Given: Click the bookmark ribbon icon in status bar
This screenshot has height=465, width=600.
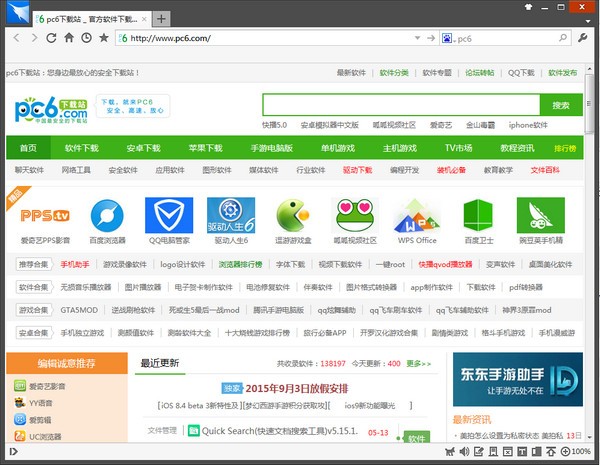Looking at the screenshot, I should click(494, 452).
